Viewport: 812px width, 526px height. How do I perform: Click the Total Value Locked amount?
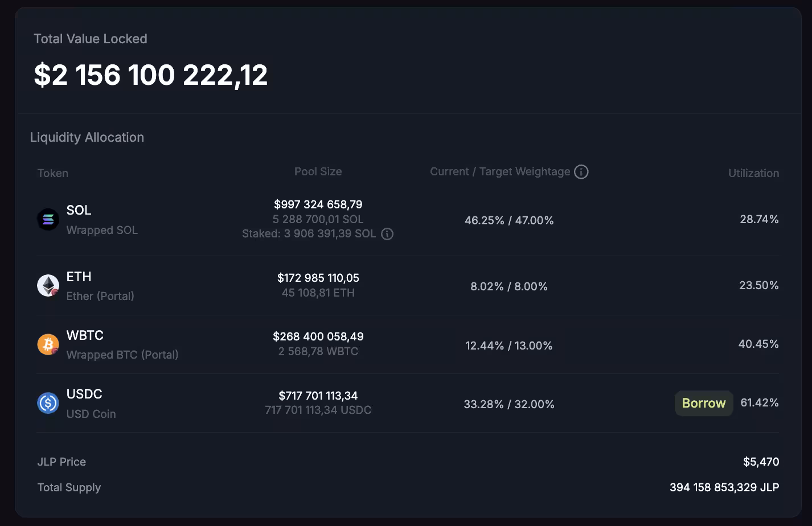[151, 75]
